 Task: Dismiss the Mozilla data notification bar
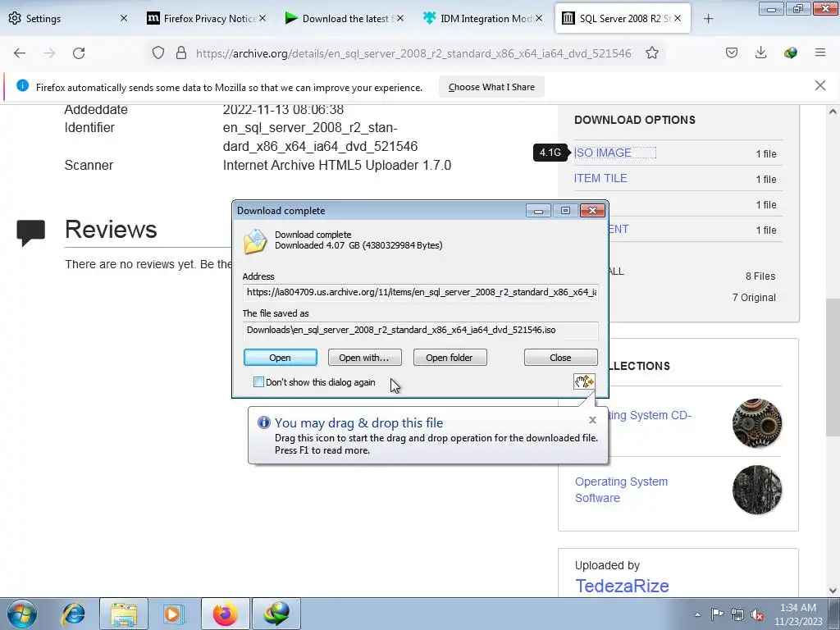point(820,85)
